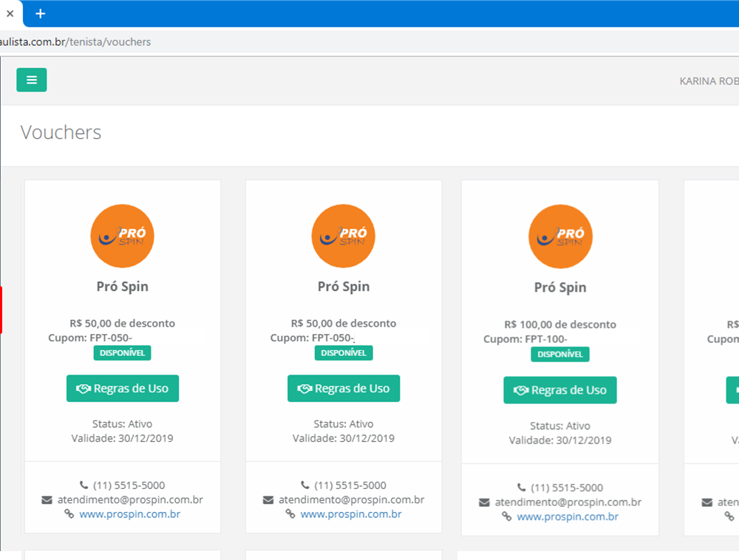
Task: Click the phone icon in first card
Action: click(x=84, y=485)
